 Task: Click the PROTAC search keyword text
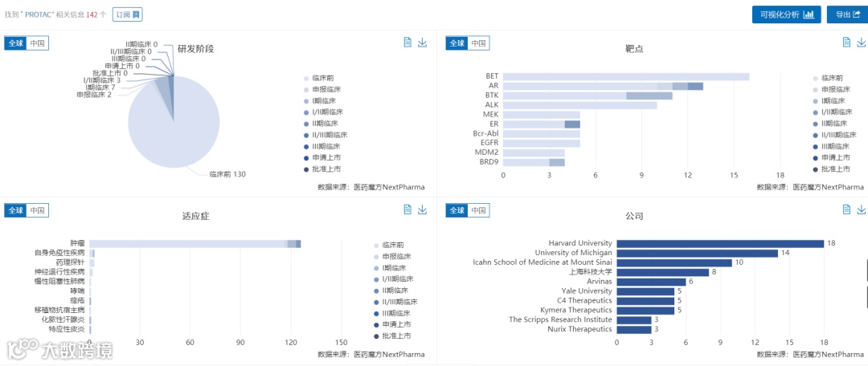pos(39,15)
